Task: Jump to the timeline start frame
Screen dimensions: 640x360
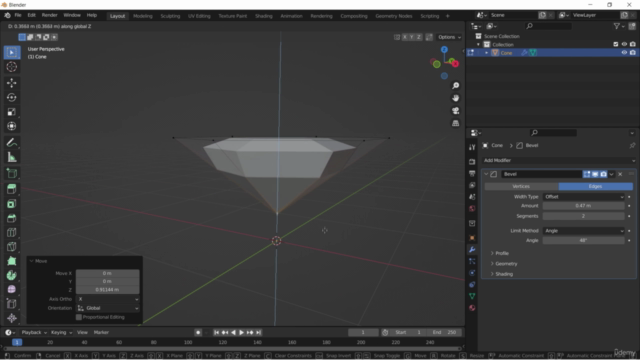Action: coord(217,333)
